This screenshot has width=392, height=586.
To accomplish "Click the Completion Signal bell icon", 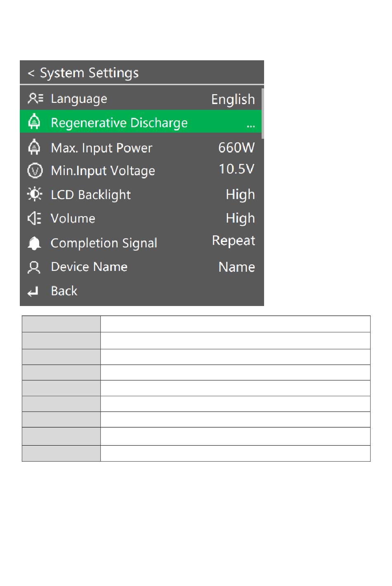I will pos(34,243).
